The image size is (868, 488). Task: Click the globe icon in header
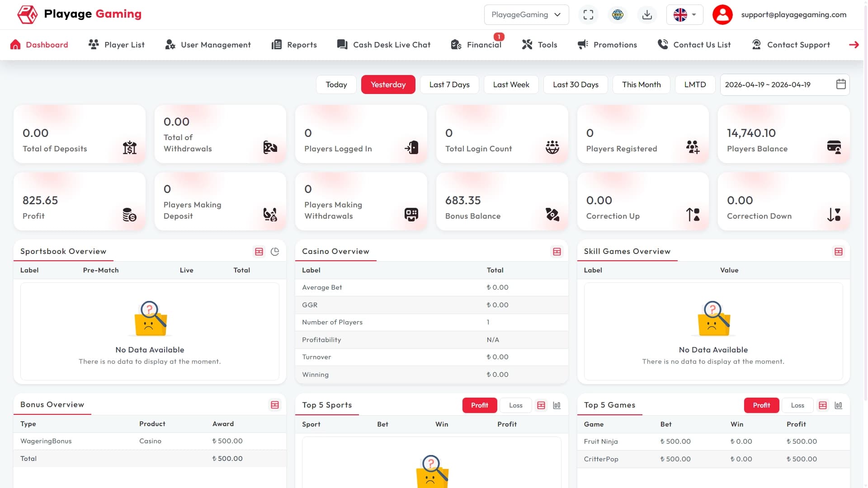coord(618,14)
